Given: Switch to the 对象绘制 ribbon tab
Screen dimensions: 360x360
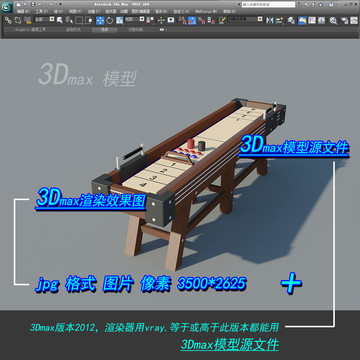Looking at the screenshot, I should click(x=136, y=30).
